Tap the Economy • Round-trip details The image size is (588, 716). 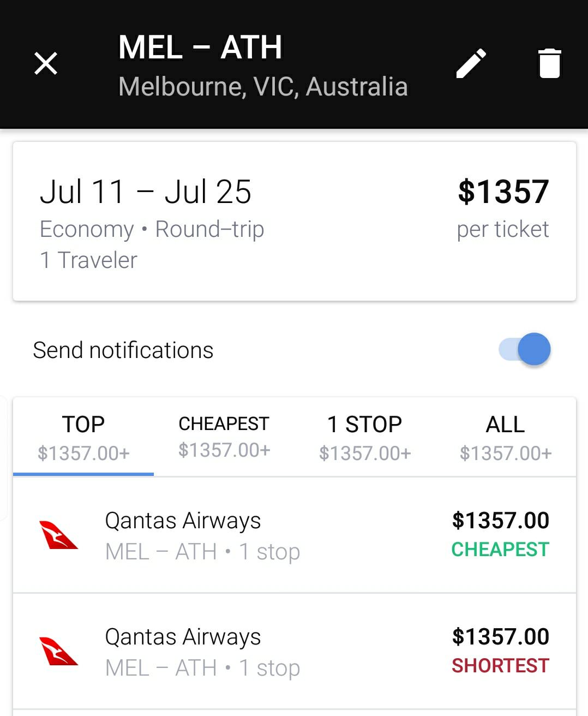pyautogui.click(x=152, y=229)
